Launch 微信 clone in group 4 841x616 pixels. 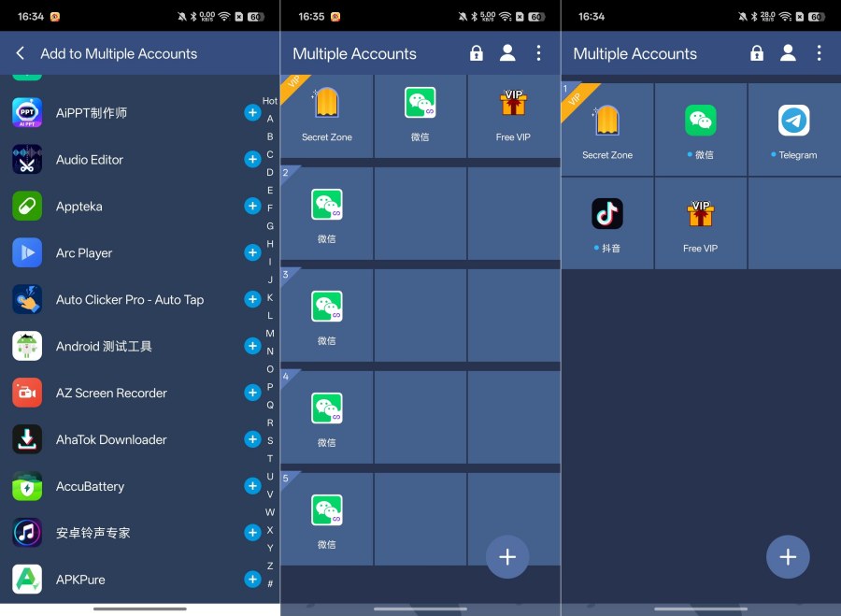pos(327,418)
